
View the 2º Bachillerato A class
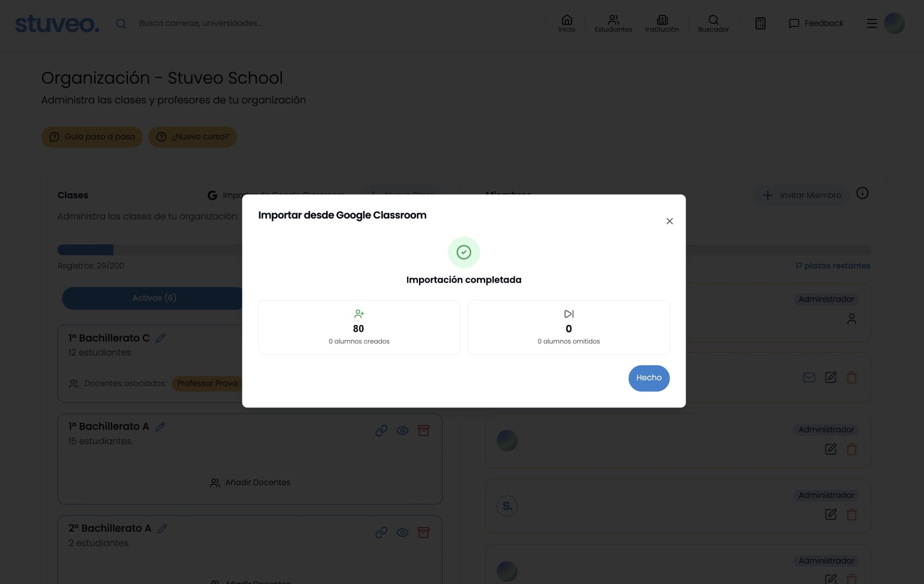click(x=402, y=533)
